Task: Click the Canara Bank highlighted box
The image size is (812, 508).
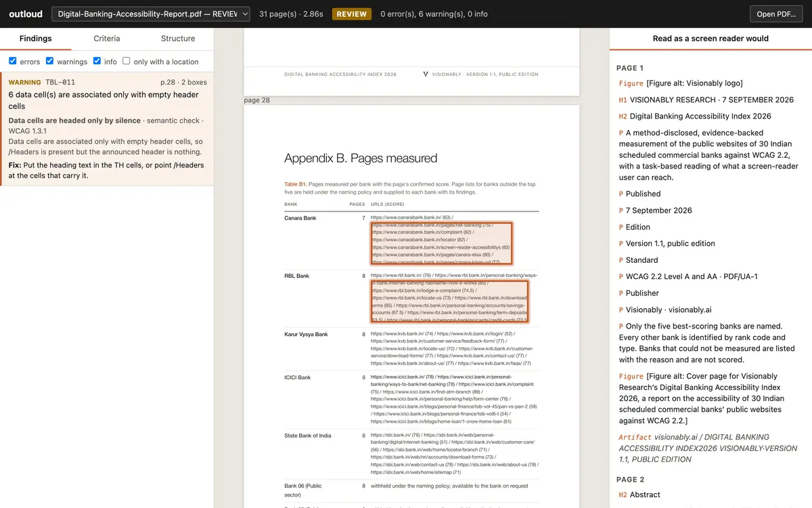Action: point(442,242)
